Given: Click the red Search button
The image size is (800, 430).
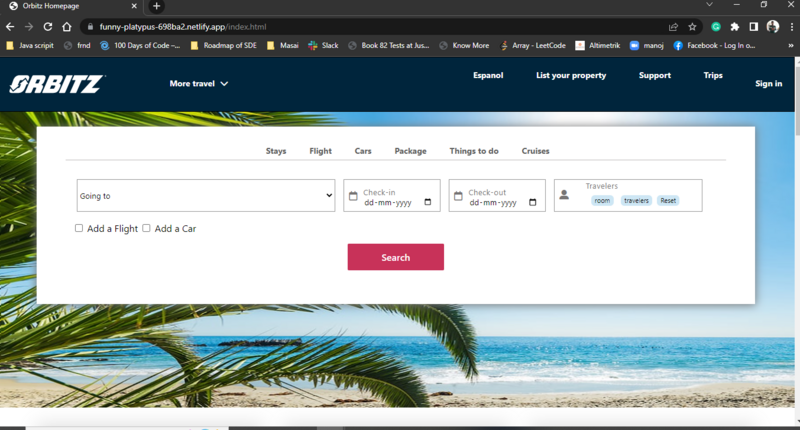Looking at the screenshot, I should (395, 257).
